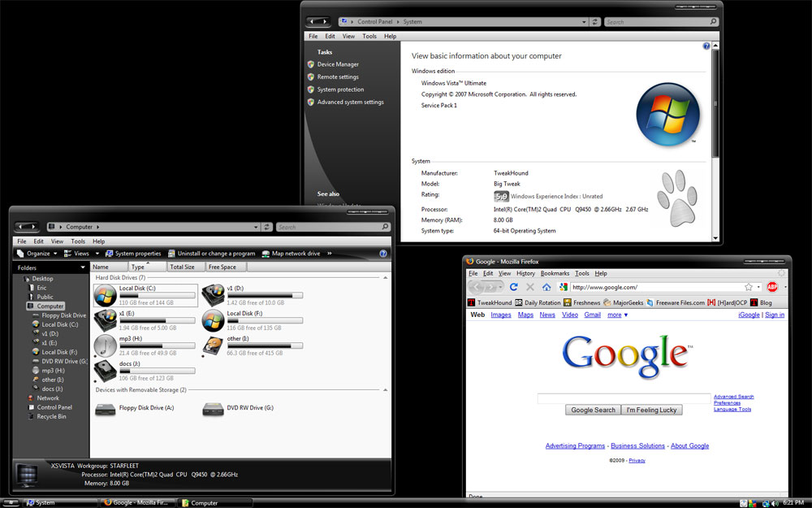Click Firefox reload icon
812x508 pixels.
514,287
